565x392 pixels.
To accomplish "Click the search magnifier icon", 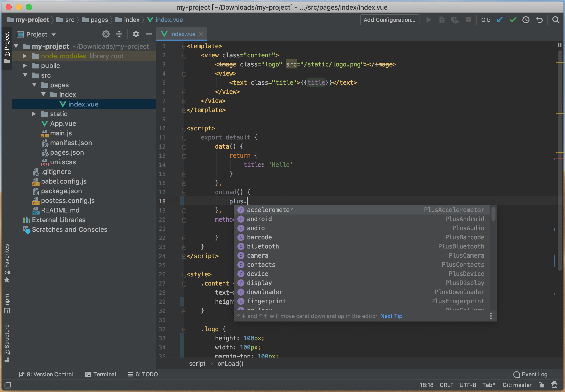I will coord(556,19).
